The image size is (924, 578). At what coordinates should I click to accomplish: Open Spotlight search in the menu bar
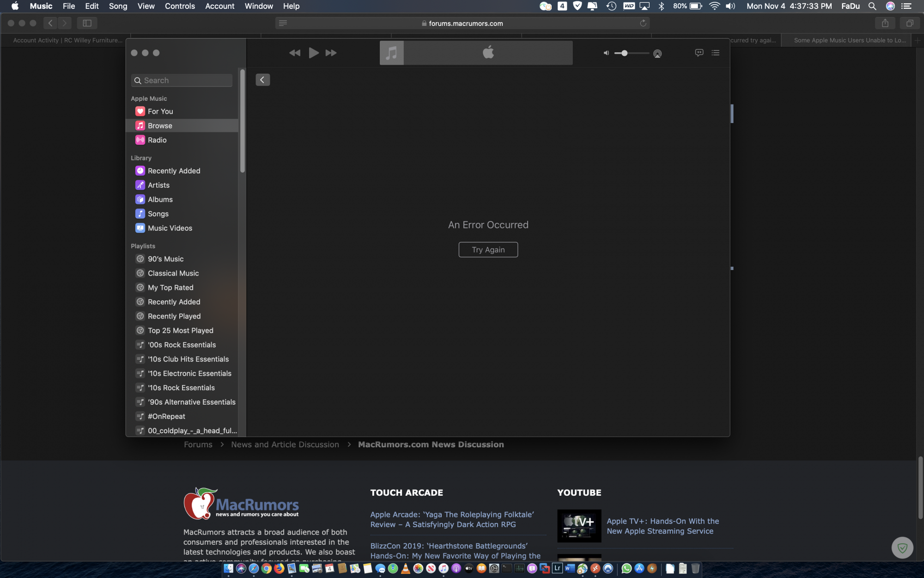[872, 6]
